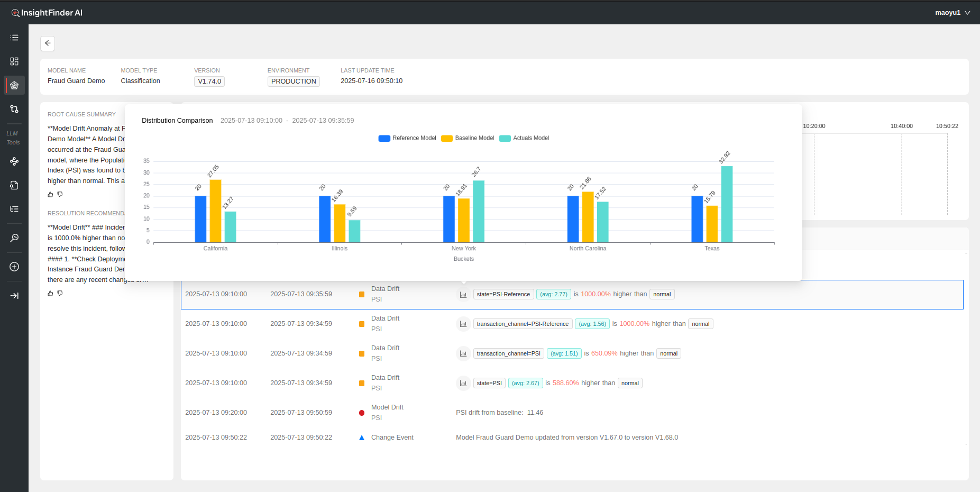
Task: Click the InsightFinder AI logo
Action: 47,13
